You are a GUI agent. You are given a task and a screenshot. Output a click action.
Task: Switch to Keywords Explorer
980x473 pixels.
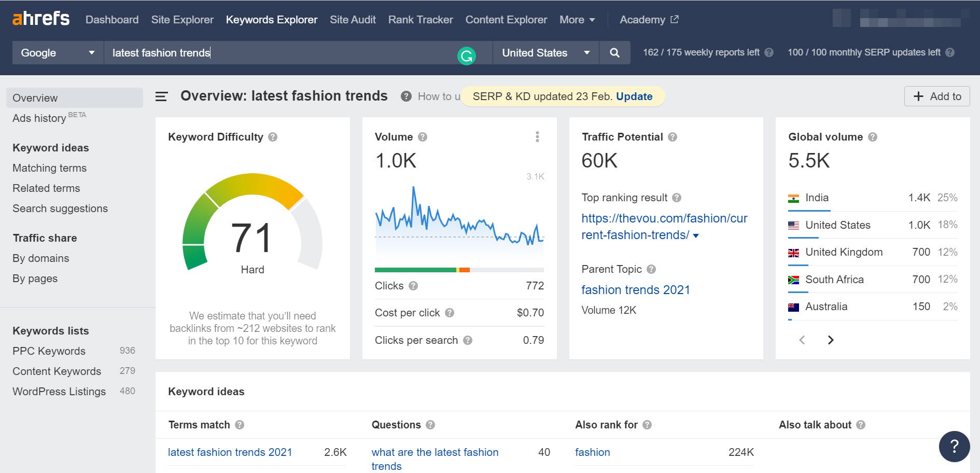[x=272, y=20]
